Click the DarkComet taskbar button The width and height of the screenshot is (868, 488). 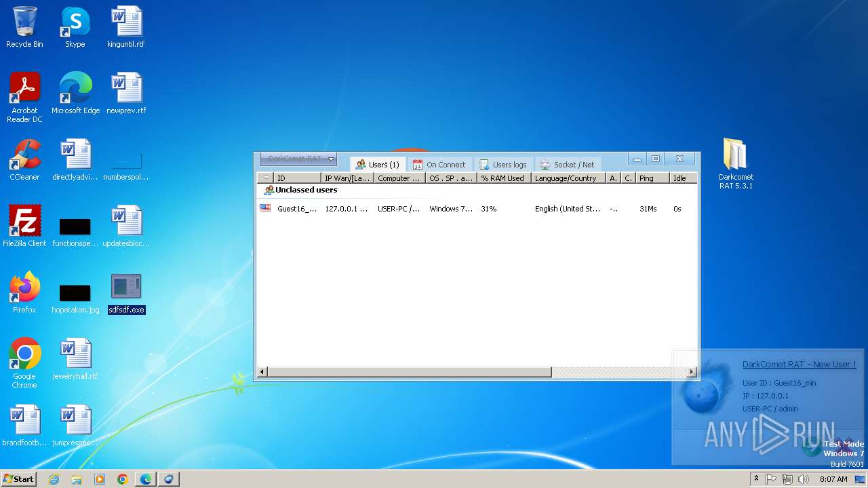pyautogui.click(x=169, y=479)
